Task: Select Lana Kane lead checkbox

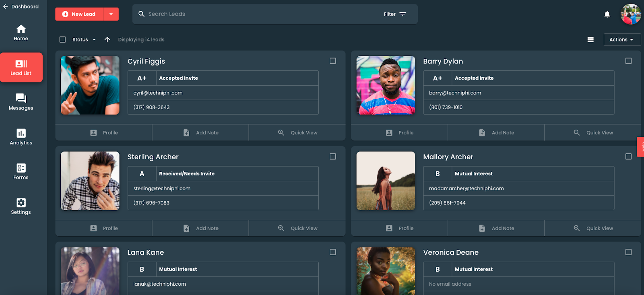Action: point(333,252)
